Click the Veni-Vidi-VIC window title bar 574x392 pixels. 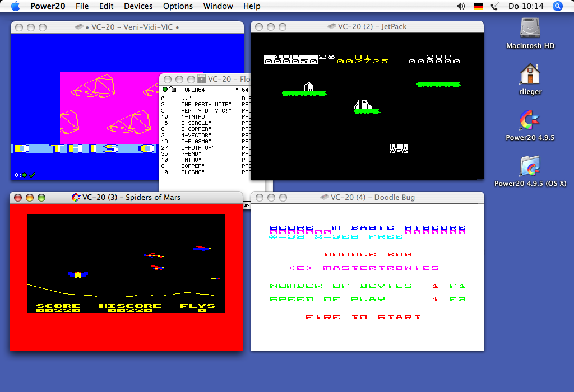pos(127,27)
